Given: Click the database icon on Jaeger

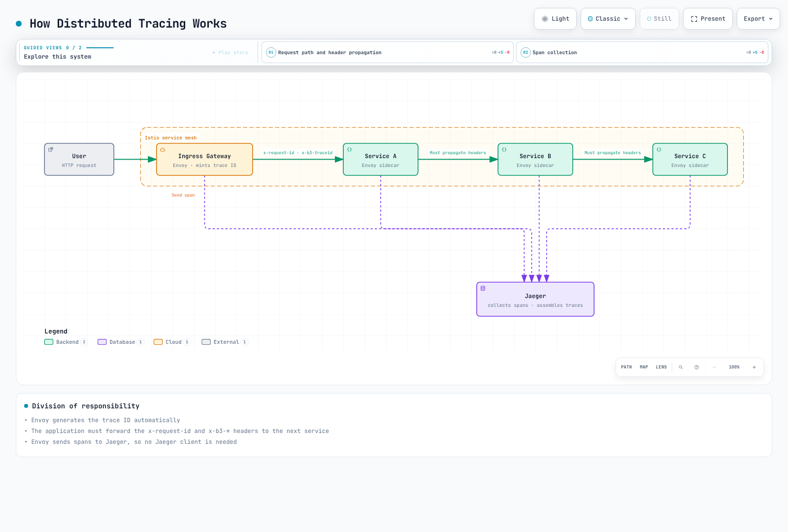Looking at the screenshot, I should [483, 289].
